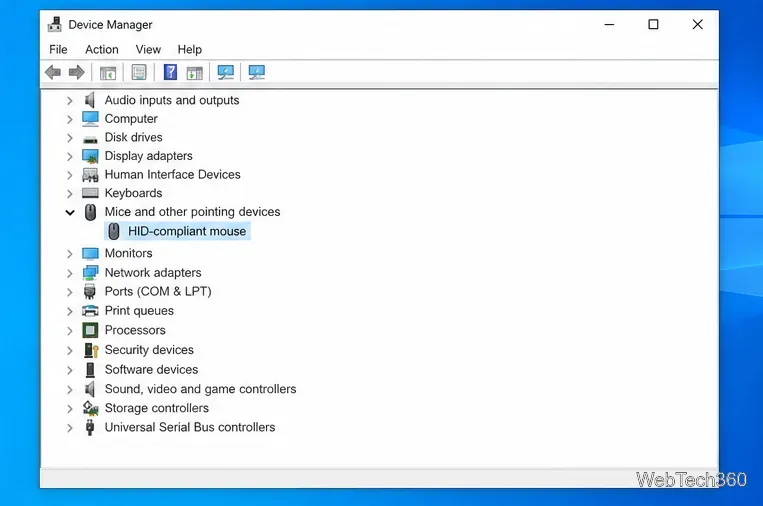Click the Network adapters icon
This screenshot has width=763, height=506.
[x=90, y=273]
